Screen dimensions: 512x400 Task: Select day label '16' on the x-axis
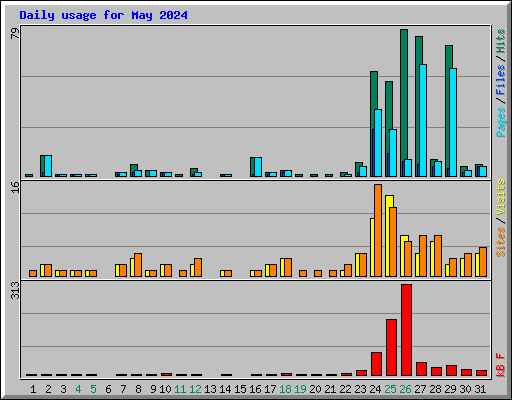click(x=255, y=389)
